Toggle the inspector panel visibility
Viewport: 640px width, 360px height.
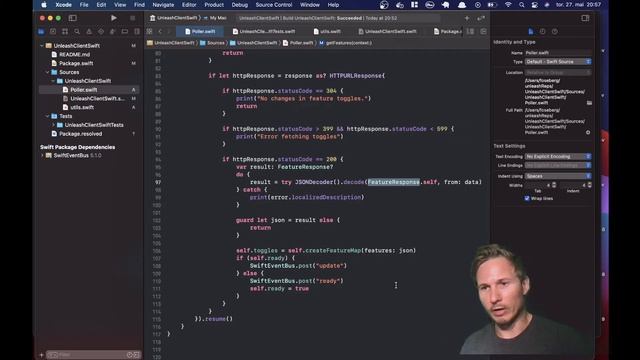tap(585, 18)
